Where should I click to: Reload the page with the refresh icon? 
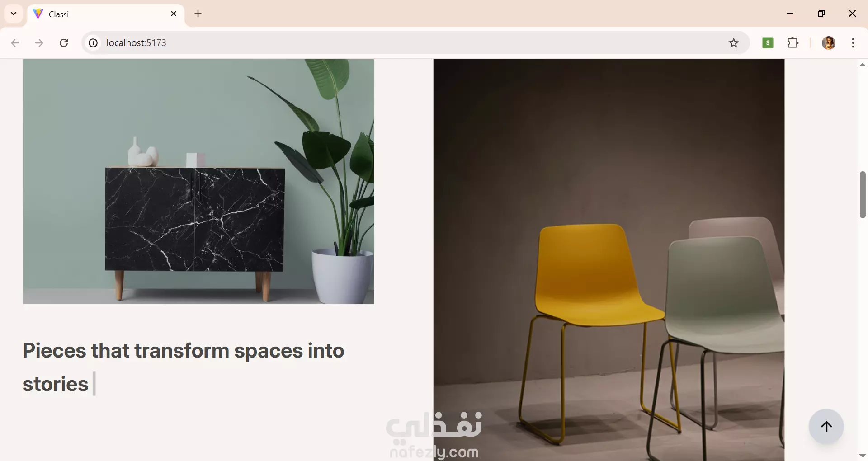(64, 43)
